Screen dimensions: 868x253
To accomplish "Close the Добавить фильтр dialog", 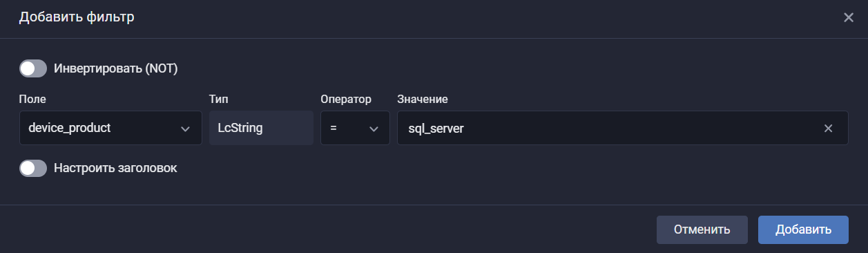I will pyautogui.click(x=849, y=17).
